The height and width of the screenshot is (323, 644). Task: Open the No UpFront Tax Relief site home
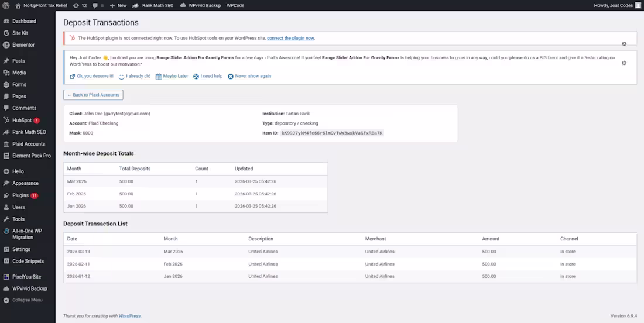click(41, 5)
